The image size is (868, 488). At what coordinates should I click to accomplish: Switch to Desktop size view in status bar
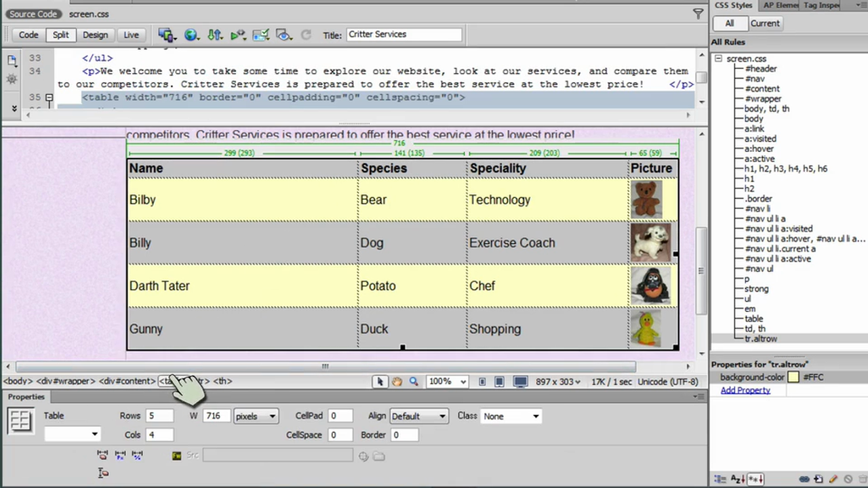tap(519, 381)
